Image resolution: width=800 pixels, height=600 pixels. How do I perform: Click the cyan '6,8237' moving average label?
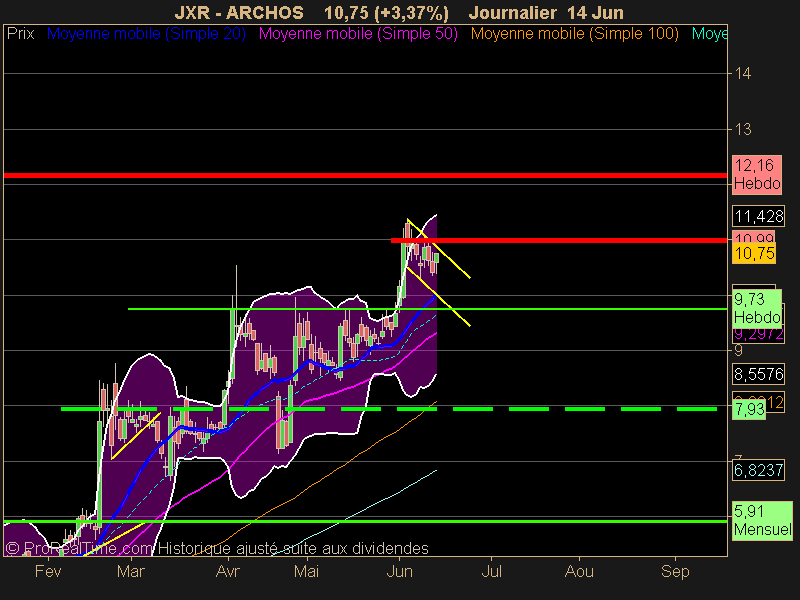(759, 470)
